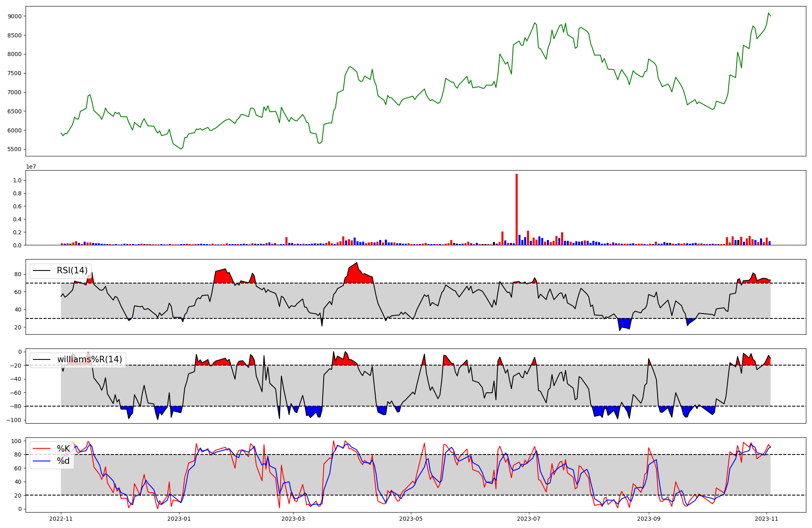Click the 2023-11 x-axis date label
The image size is (812, 528).
767,519
